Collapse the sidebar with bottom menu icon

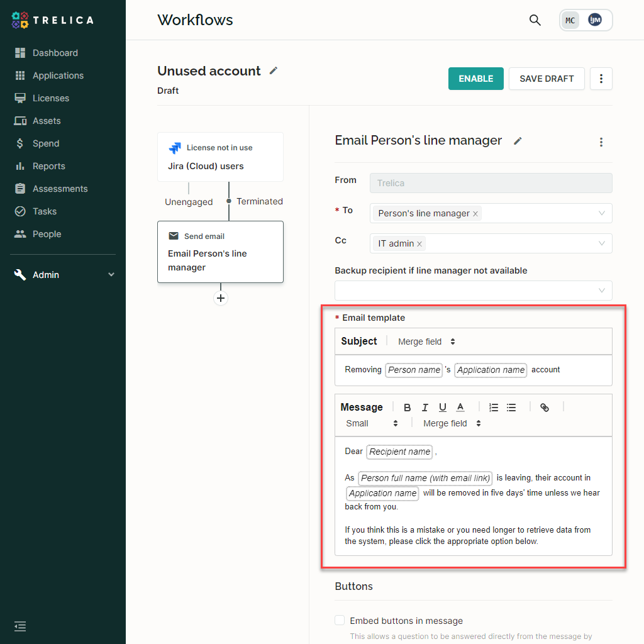click(x=20, y=626)
